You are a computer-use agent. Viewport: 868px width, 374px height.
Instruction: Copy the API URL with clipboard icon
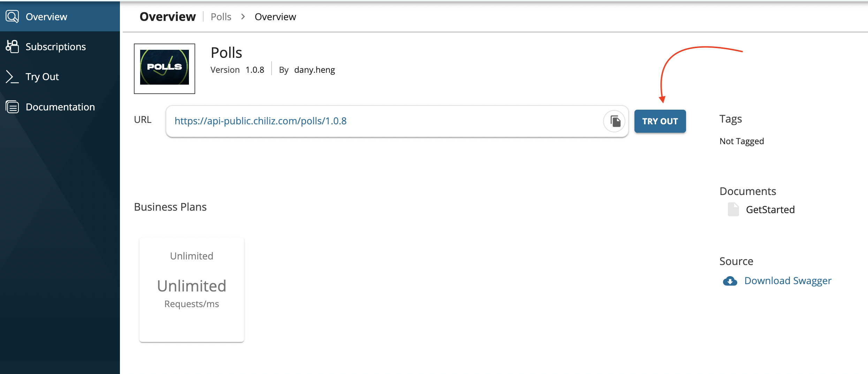pyautogui.click(x=615, y=121)
